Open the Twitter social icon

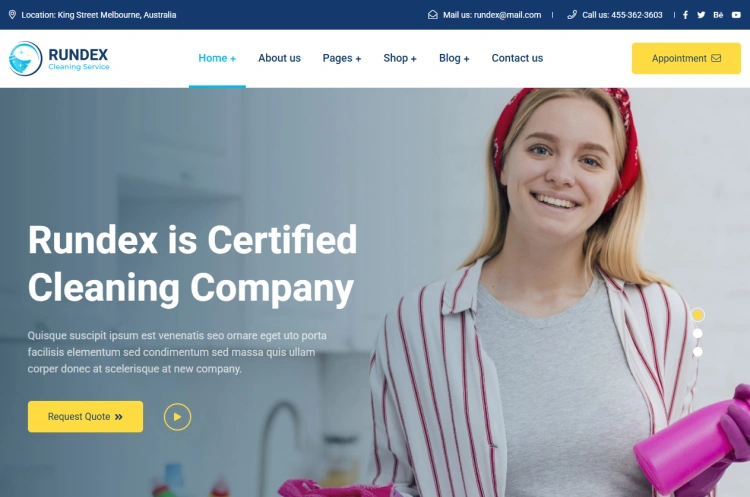point(701,15)
